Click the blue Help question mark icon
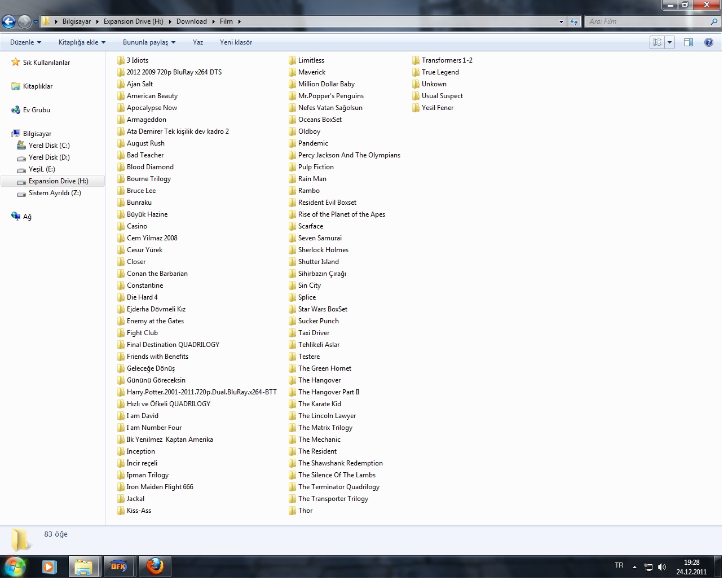 [709, 42]
